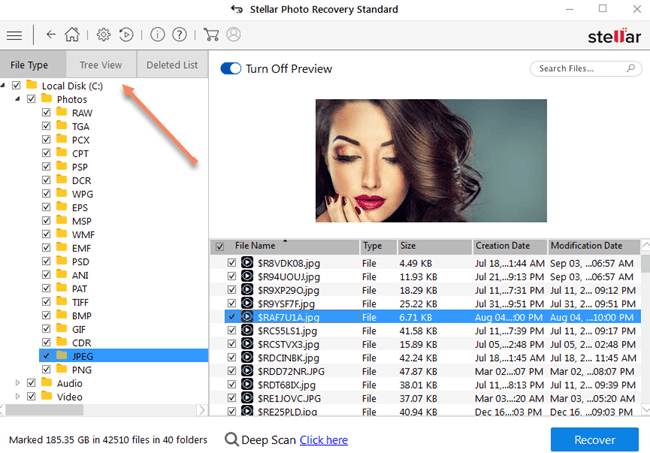Image resolution: width=650 pixels, height=453 pixels.
Task: Uncheck the $RDT68IX.jpg file checkbox
Action: 232,385
